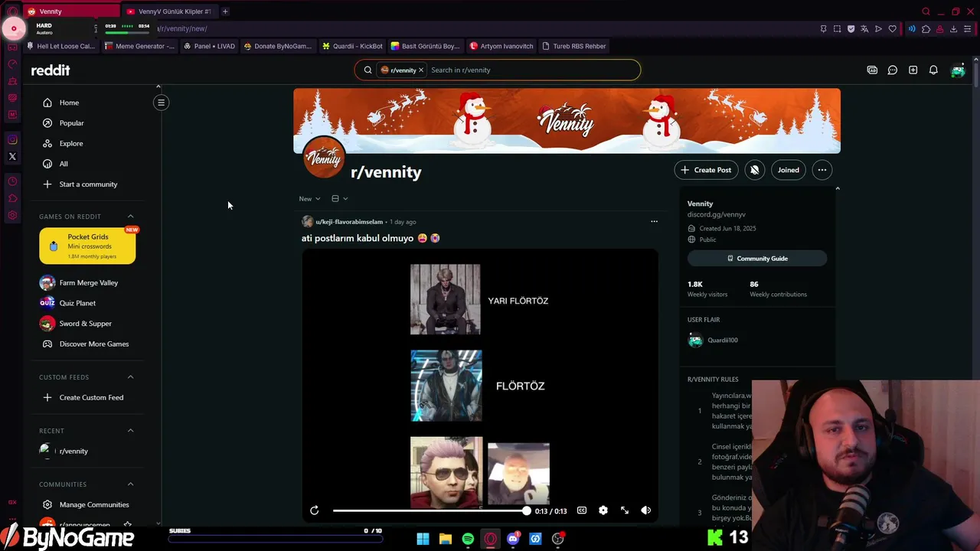Click the create post plus icon in header

pyautogui.click(x=913, y=70)
